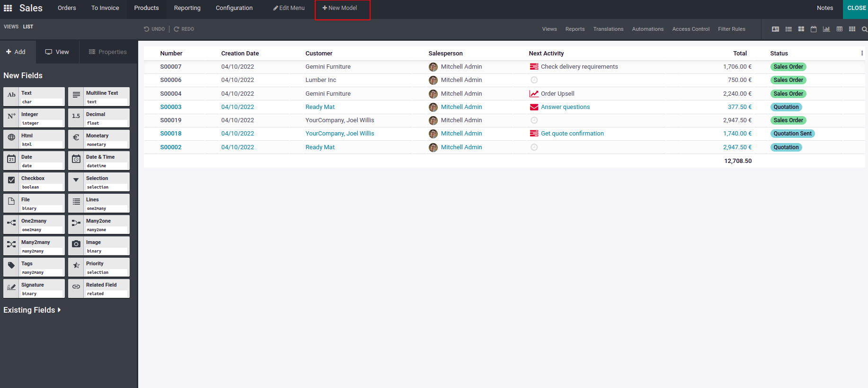This screenshot has width=868, height=388.
Task: Open Notes
Action: (825, 8)
